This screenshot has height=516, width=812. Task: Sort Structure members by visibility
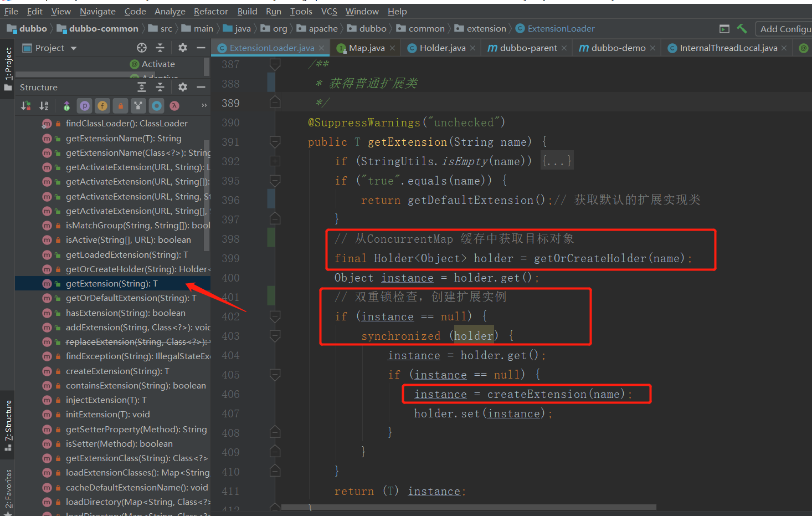click(26, 105)
